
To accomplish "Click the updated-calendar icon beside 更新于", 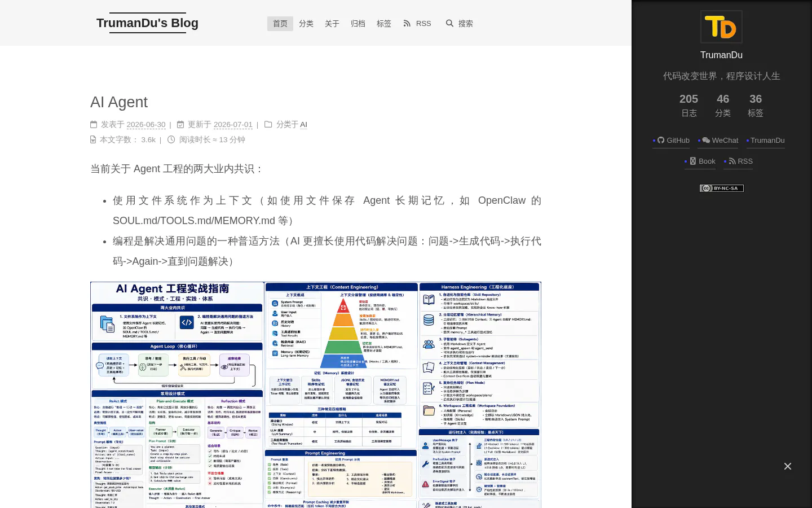I will [x=180, y=124].
